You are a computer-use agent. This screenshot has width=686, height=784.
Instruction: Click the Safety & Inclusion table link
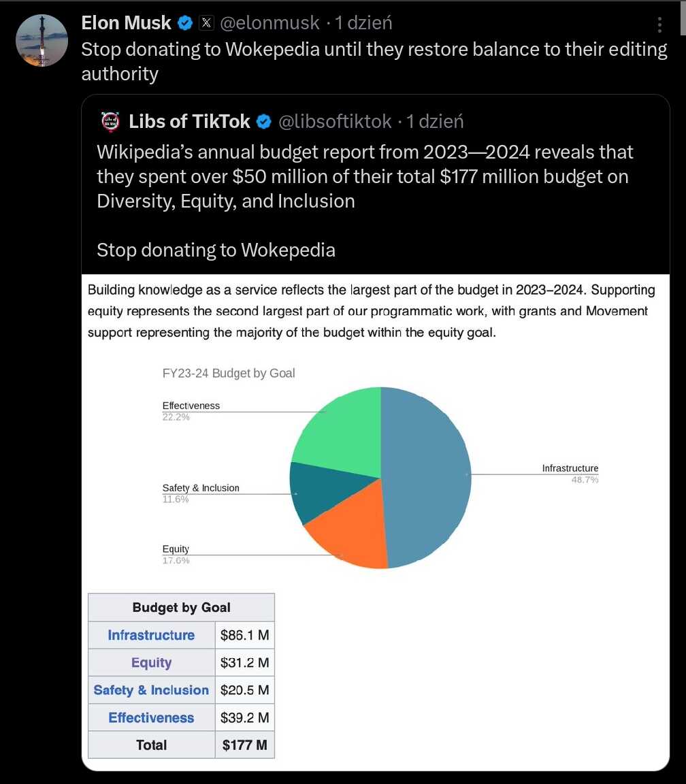[x=151, y=690]
